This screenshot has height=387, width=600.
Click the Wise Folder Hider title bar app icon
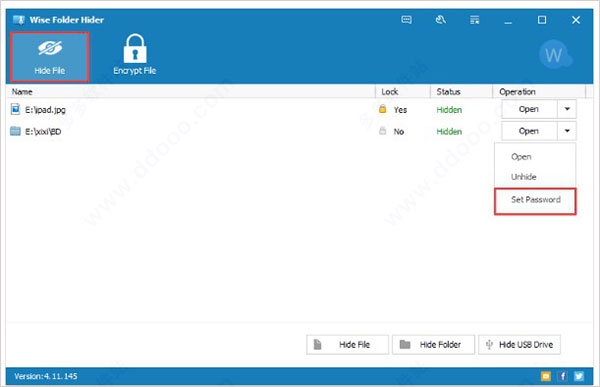tap(19, 20)
